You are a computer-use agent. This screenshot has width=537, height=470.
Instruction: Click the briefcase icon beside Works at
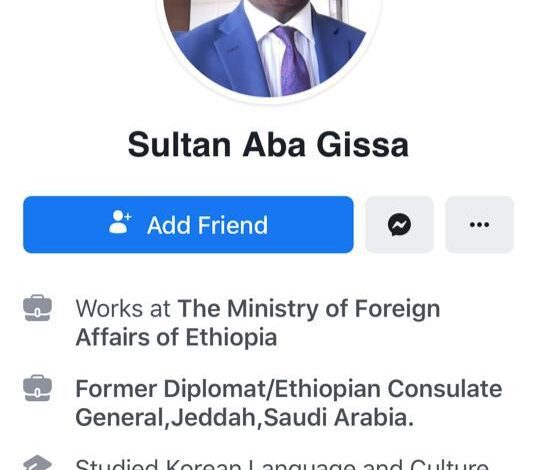point(38,308)
